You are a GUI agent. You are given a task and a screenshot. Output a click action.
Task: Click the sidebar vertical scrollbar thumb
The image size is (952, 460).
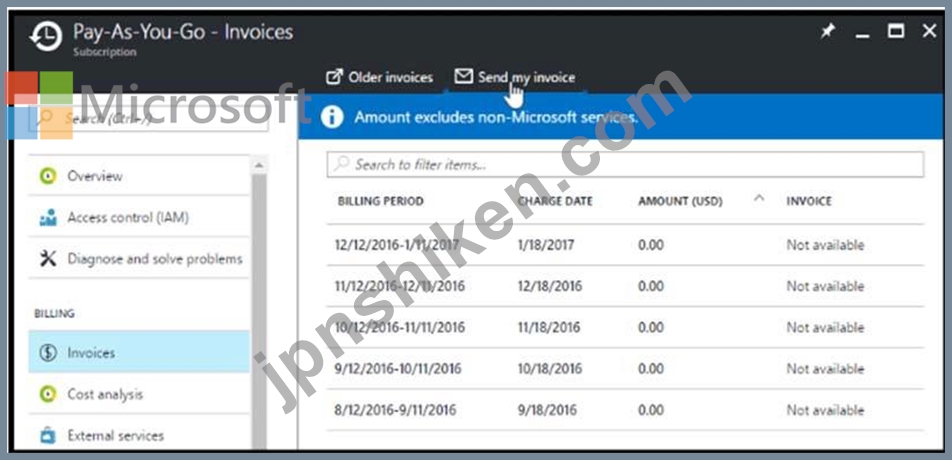[x=259, y=311]
